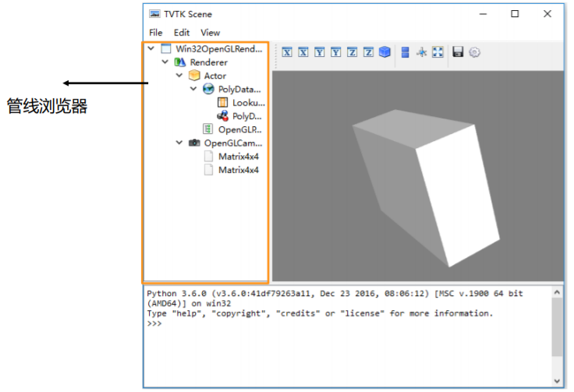Viewport: 574px width, 392px height.
Task: Collapse the Renderer tree node
Action: [x=165, y=62]
